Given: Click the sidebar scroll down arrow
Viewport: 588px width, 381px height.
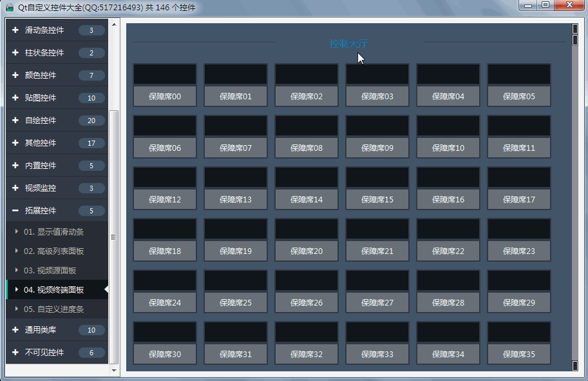Looking at the screenshot, I should [114, 370].
